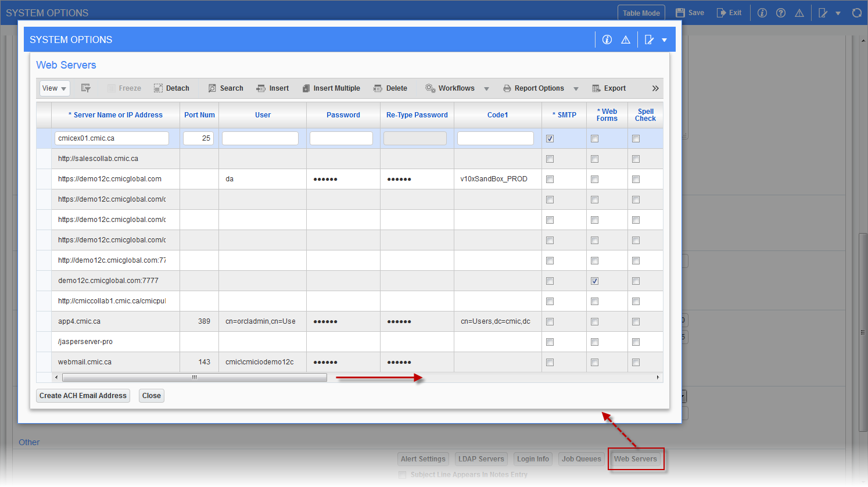This screenshot has width=868, height=487.
Task: Click the query by example icon beside View
Action: point(86,88)
